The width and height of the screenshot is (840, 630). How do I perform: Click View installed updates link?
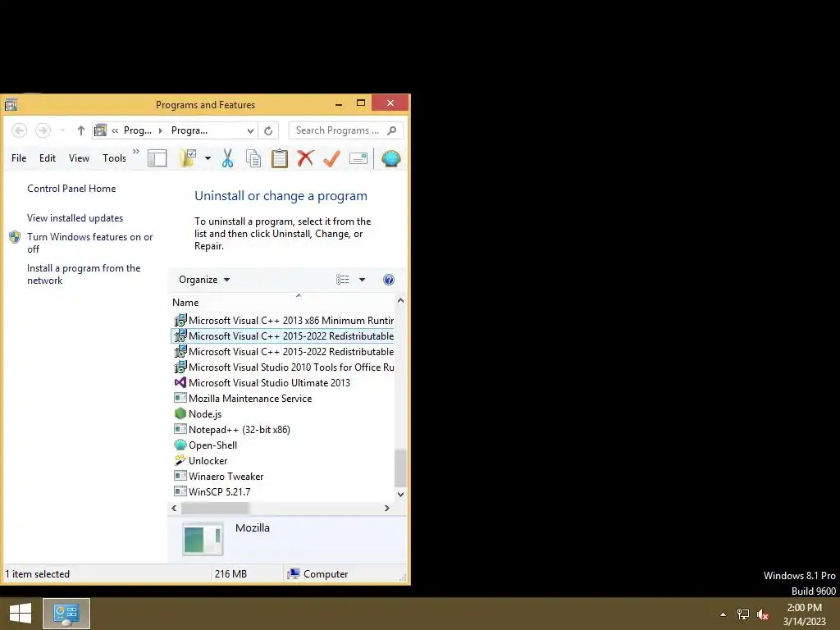(75, 218)
